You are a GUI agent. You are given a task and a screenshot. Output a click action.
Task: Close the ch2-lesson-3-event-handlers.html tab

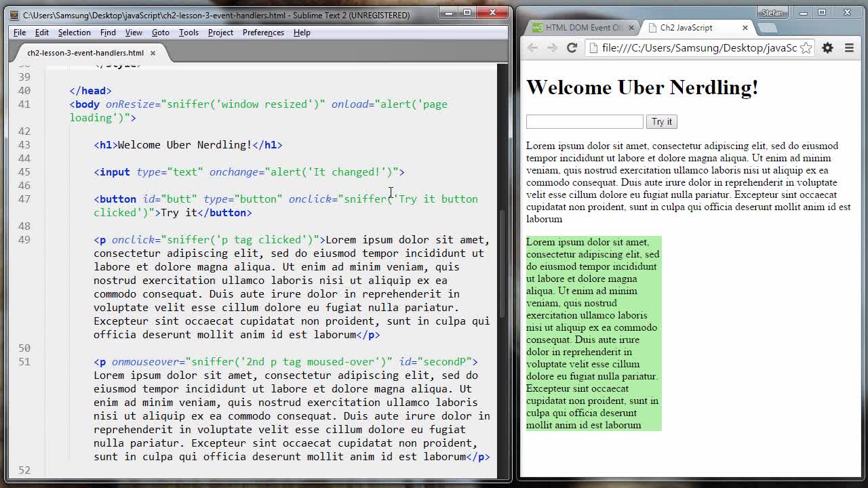(153, 53)
